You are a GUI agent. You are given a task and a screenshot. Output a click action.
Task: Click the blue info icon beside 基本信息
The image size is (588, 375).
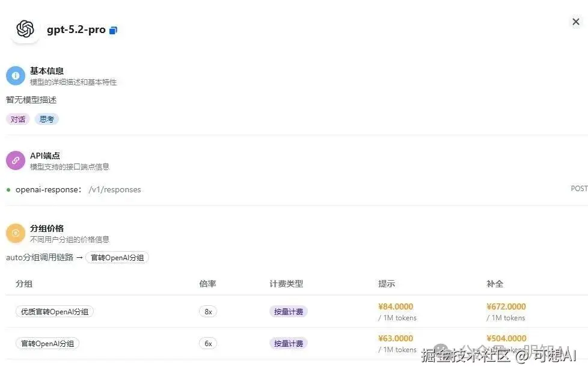pos(15,75)
